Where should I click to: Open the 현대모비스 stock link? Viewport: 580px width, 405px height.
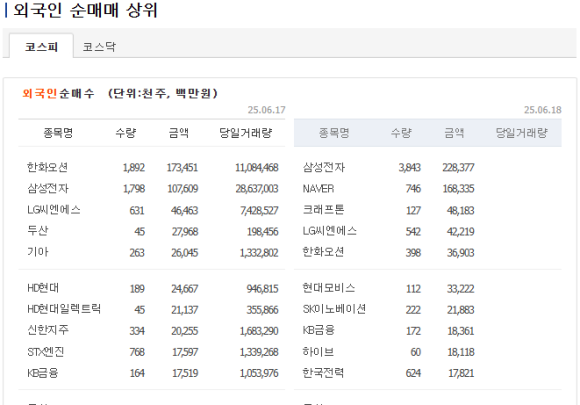pyautogui.click(x=329, y=288)
